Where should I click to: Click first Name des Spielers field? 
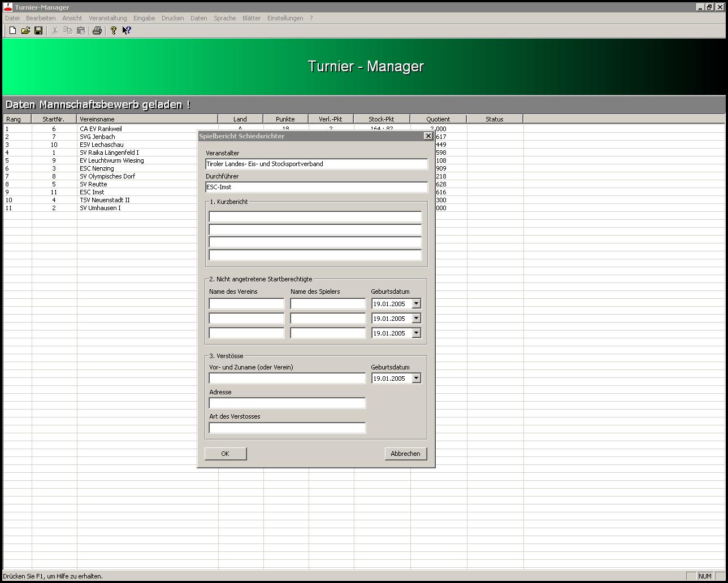pyautogui.click(x=328, y=304)
